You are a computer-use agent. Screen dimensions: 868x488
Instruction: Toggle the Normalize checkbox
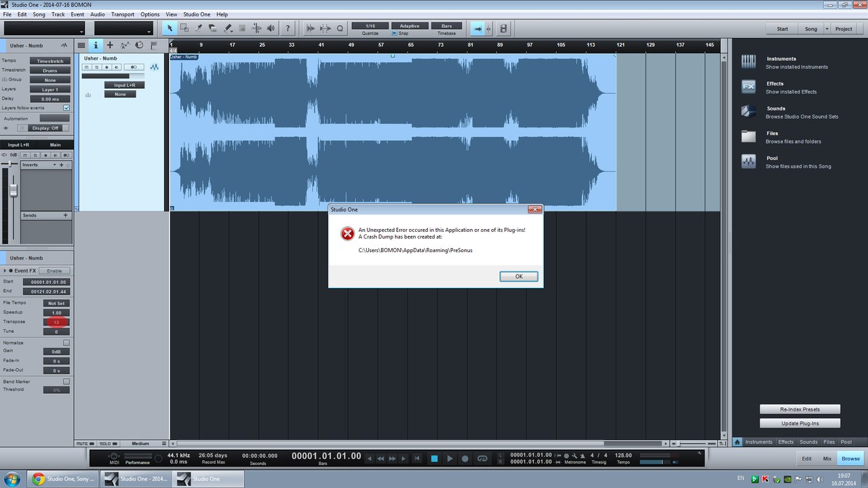[66, 342]
